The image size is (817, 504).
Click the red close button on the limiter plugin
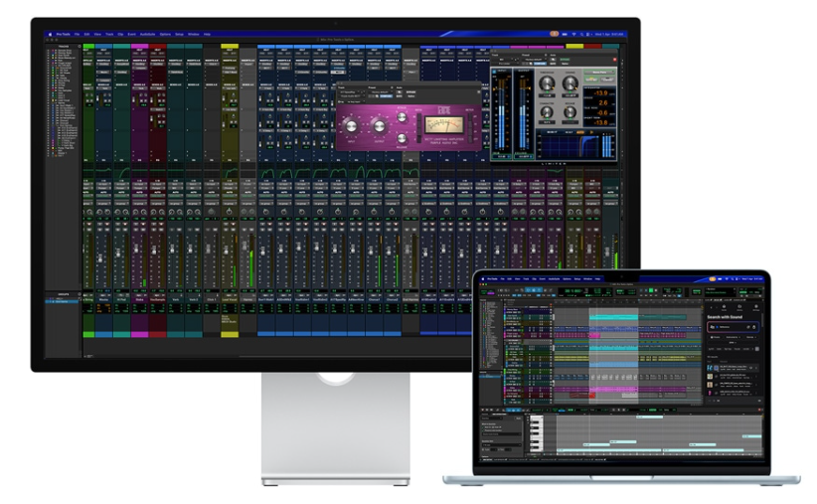(x=614, y=61)
